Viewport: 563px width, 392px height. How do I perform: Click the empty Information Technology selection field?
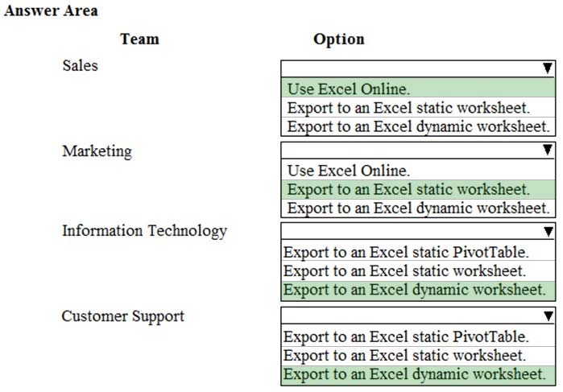(x=418, y=231)
